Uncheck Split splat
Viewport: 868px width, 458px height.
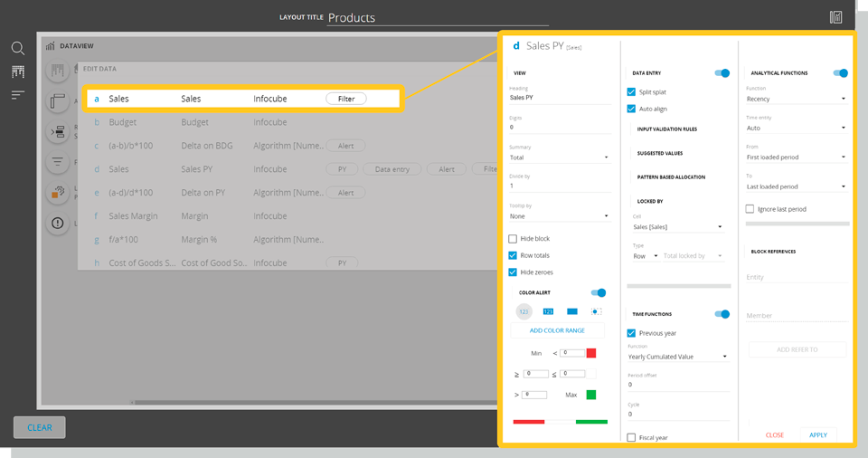tap(631, 92)
